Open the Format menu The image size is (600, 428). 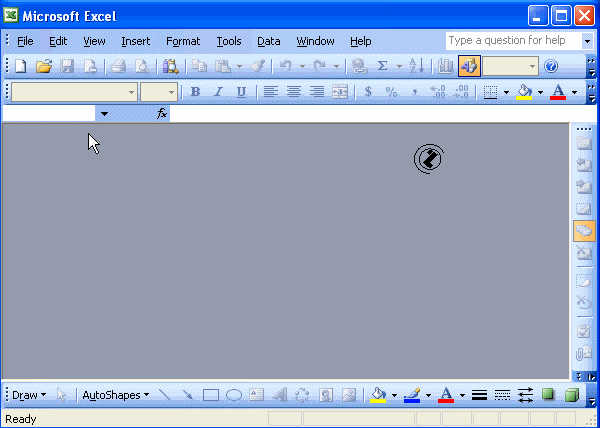[x=183, y=41]
